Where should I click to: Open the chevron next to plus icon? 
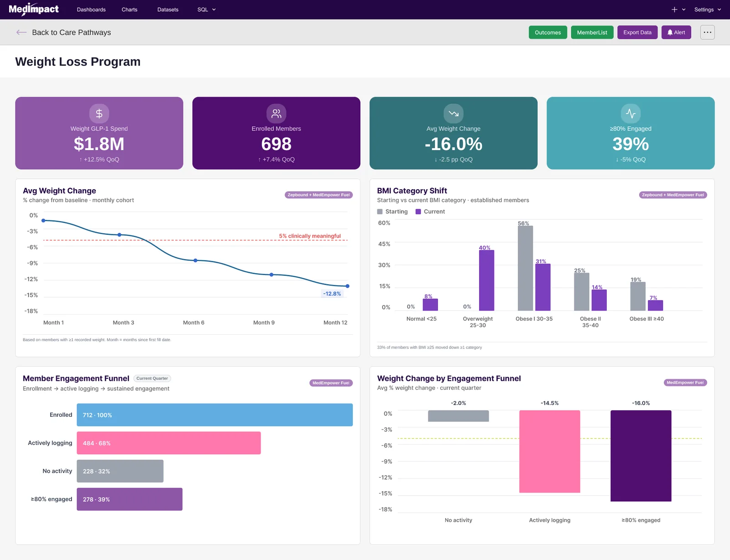click(x=684, y=10)
